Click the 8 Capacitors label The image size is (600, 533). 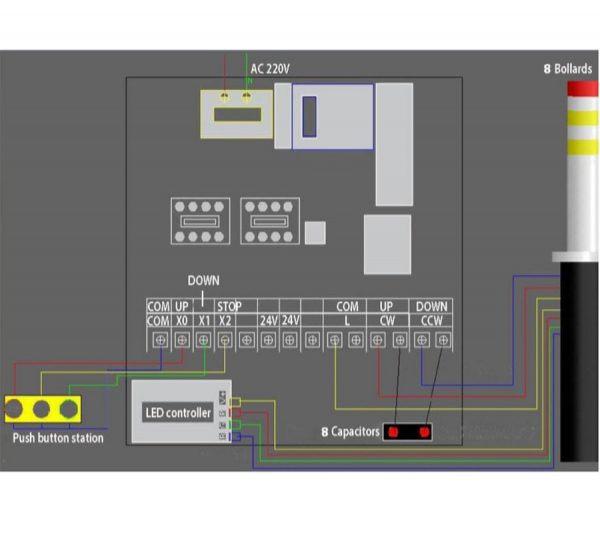[x=351, y=432]
